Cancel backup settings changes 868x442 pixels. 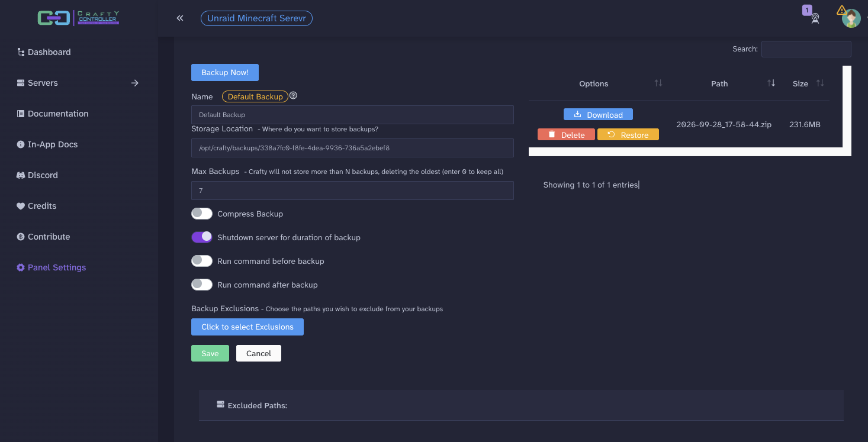259,353
